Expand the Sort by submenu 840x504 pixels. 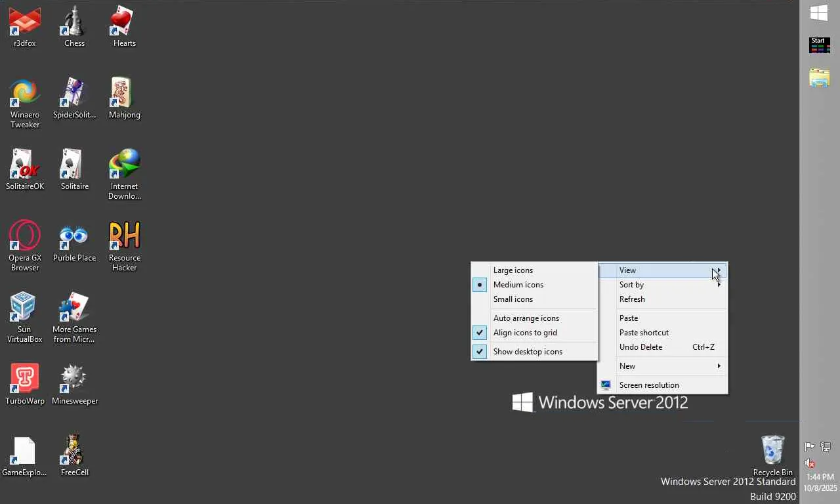point(663,285)
